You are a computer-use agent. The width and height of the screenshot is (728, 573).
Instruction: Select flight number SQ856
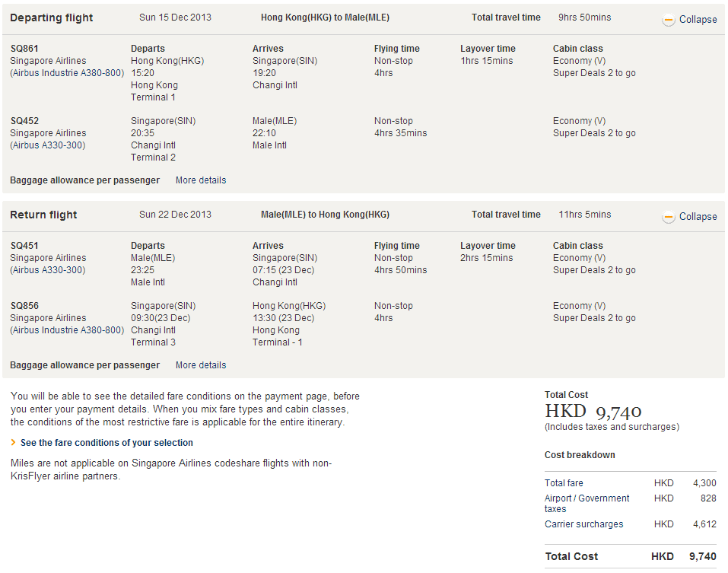pyautogui.click(x=24, y=306)
